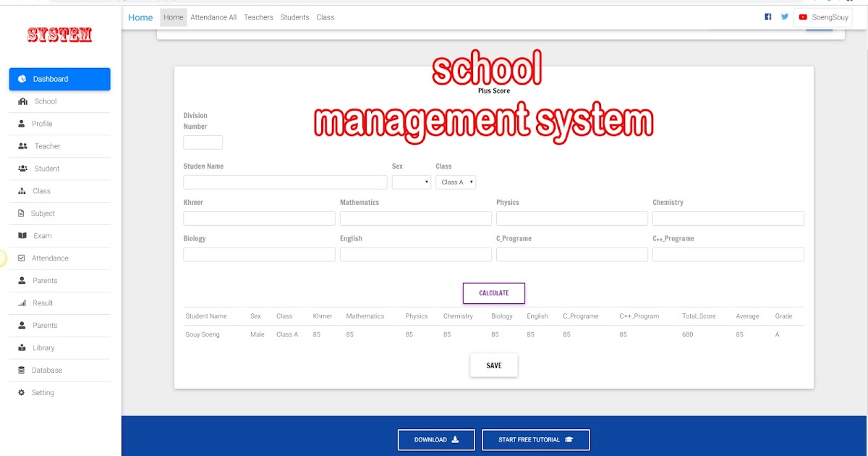
Task: Open Students in top navigation
Action: tap(294, 17)
